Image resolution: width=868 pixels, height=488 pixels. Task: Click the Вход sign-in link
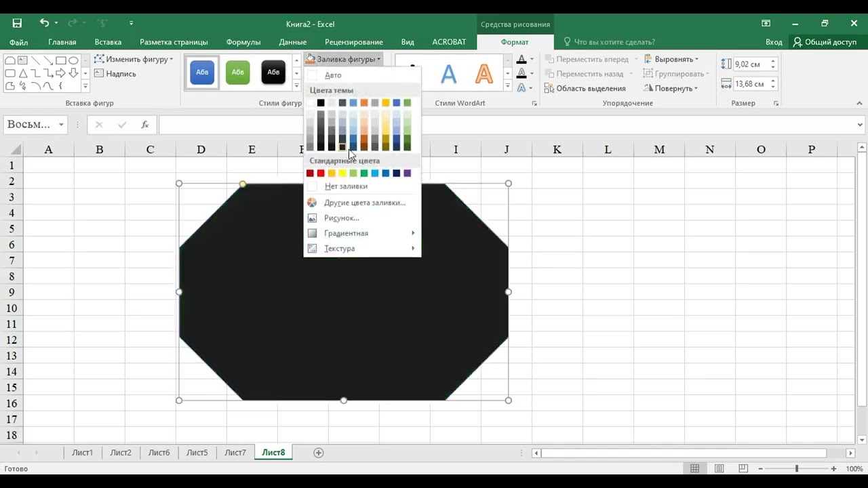click(774, 42)
